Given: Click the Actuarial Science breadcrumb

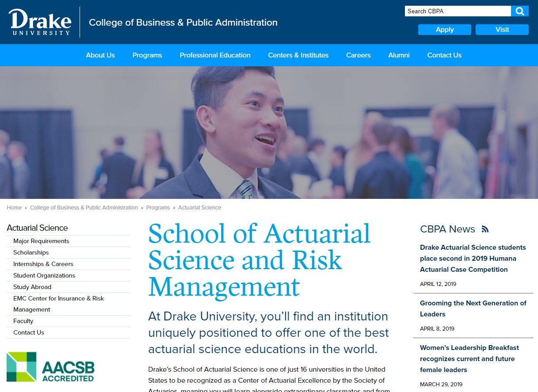Looking at the screenshot, I should click(200, 208).
